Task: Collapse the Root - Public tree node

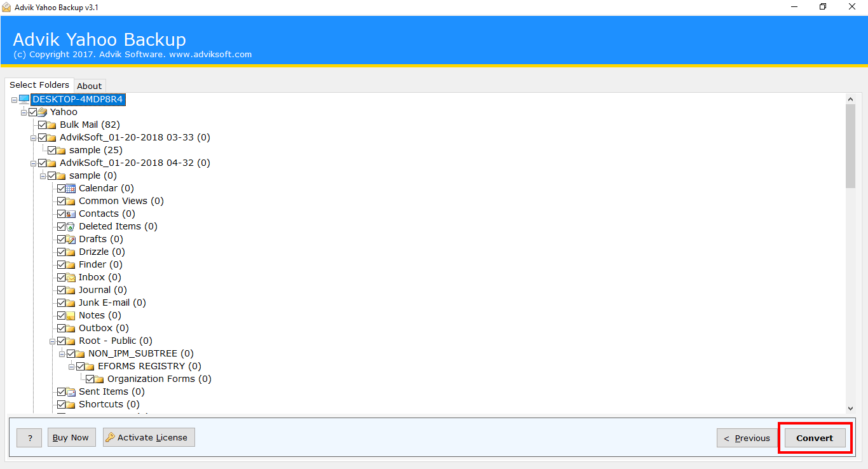Action: (53, 341)
